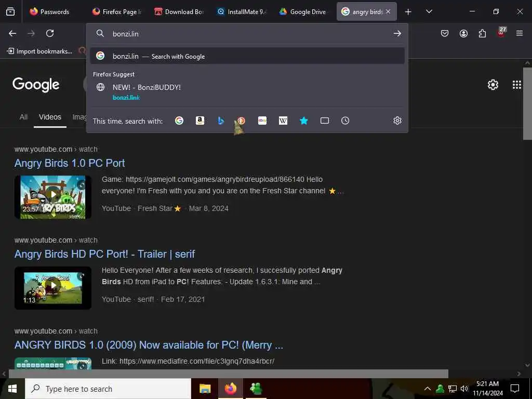
Task: Switch to the InstallMate 9 tab
Action: point(242,11)
